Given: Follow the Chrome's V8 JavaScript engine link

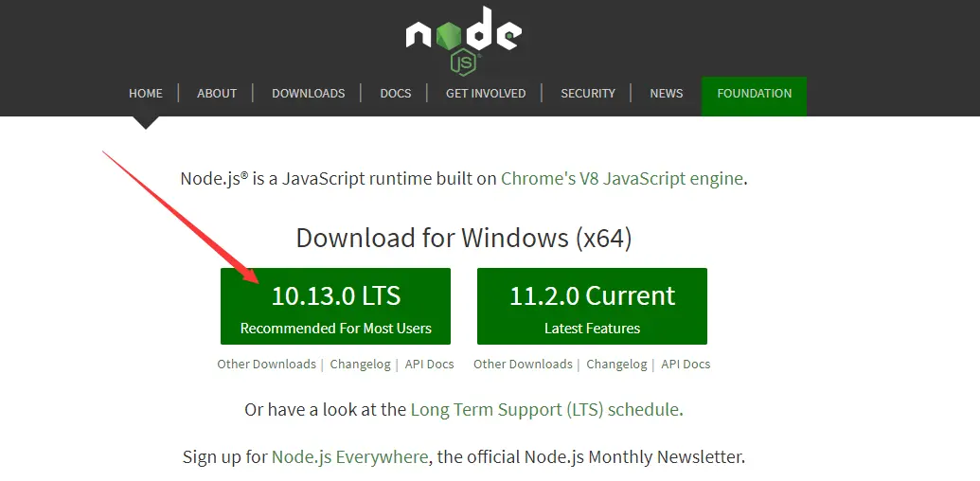Looking at the screenshot, I should point(622,179).
